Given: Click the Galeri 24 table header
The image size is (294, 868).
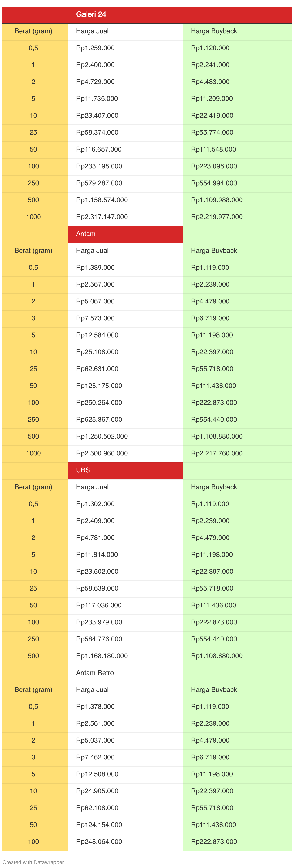Looking at the screenshot, I should [91, 14].
